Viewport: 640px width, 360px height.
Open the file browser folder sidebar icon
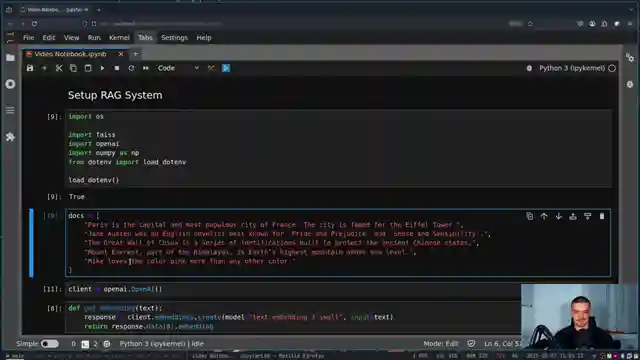tap(10, 58)
